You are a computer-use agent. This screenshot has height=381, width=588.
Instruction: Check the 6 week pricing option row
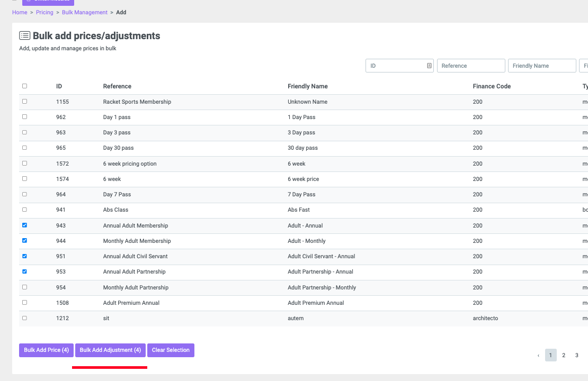tap(25, 164)
